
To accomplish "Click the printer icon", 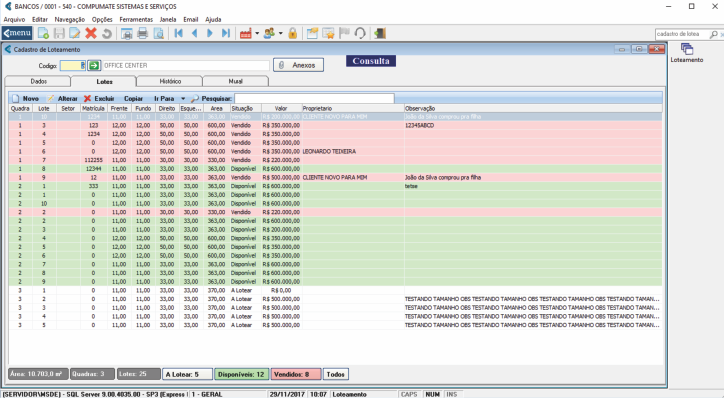I will (x=143, y=33).
